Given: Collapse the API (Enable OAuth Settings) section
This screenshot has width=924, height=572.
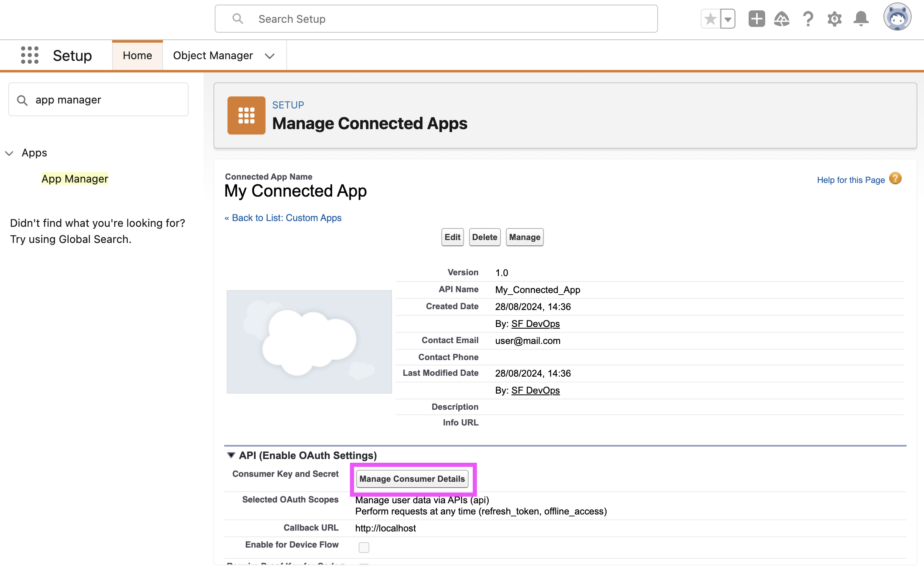Looking at the screenshot, I should 231,455.
